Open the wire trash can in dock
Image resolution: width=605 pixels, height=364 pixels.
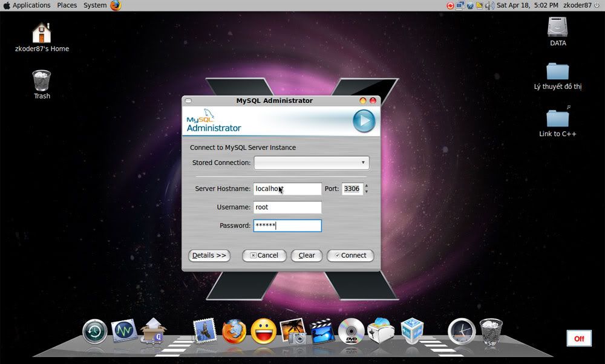[x=491, y=332]
